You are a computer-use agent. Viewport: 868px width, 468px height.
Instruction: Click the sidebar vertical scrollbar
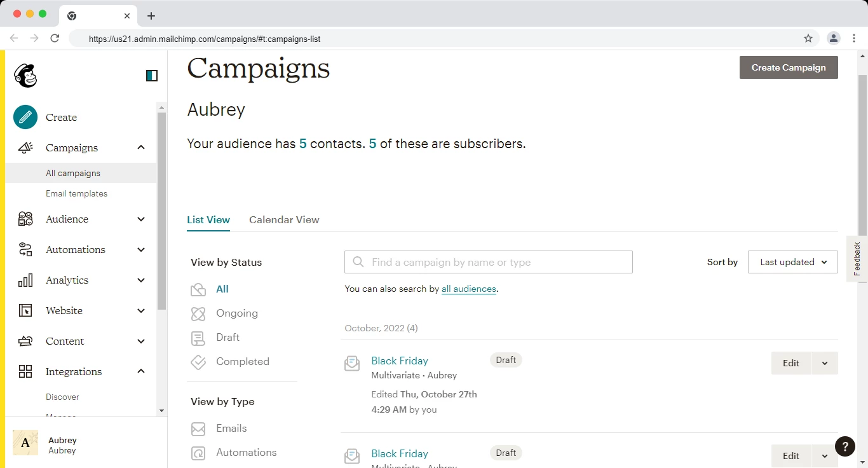pos(161,210)
